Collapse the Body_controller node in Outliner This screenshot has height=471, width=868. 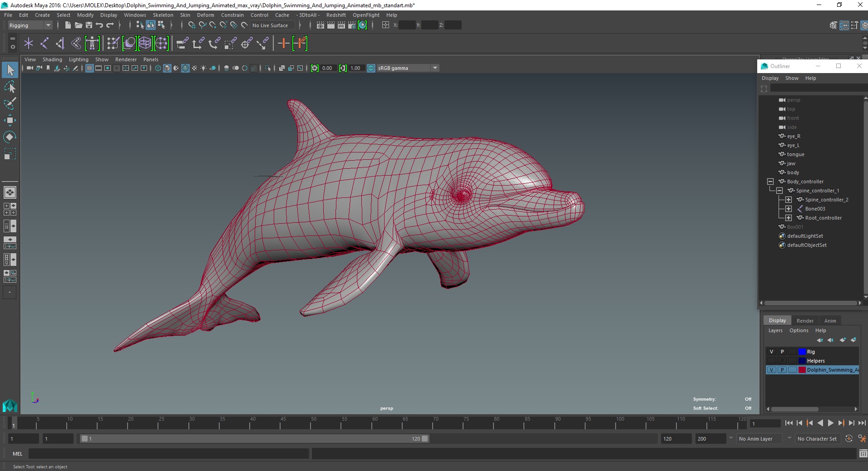point(770,182)
